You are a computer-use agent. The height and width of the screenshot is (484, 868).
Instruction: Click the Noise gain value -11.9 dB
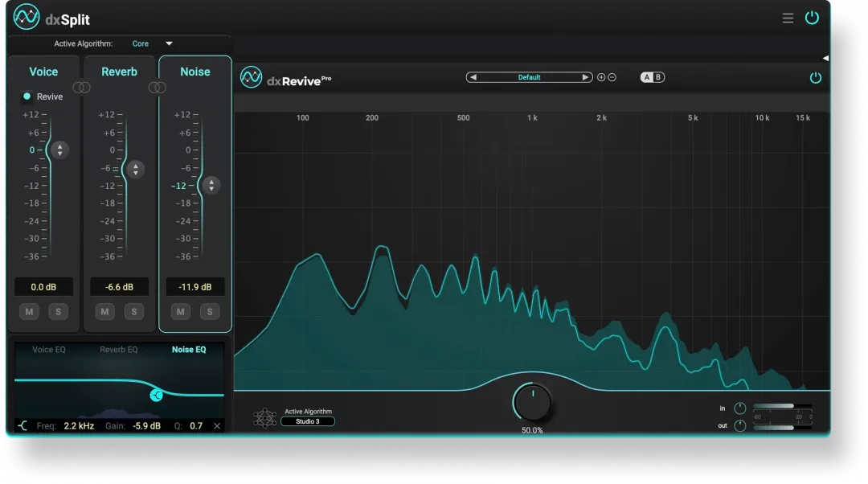pyautogui.click(x=195, y=287)
